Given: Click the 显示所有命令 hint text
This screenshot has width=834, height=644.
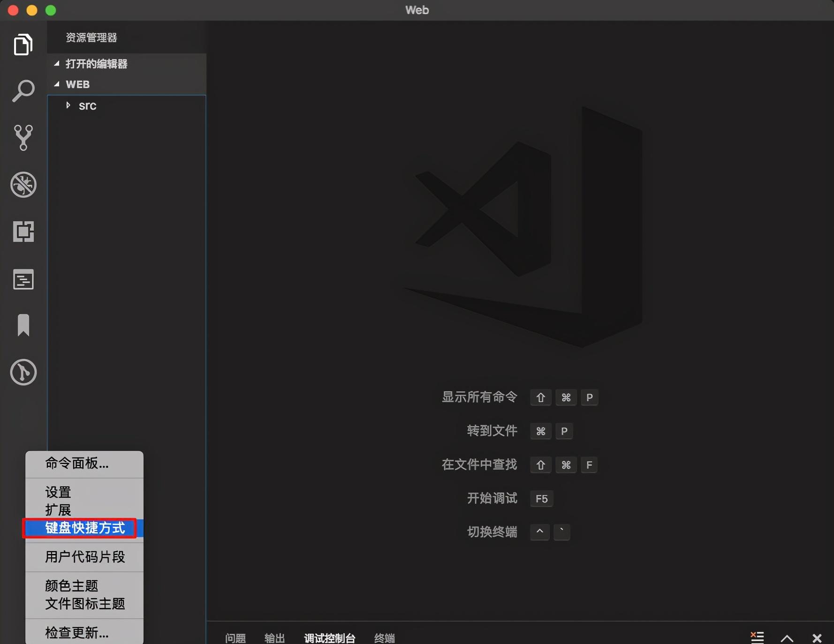Looking at the screenshot, I should pyautogui.click(x=479, y=397).
